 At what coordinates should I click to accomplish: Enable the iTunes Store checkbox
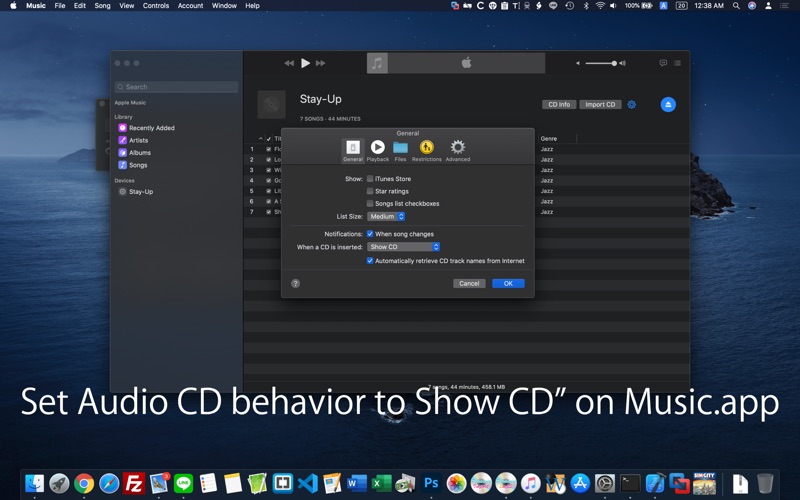pos(370,179)
